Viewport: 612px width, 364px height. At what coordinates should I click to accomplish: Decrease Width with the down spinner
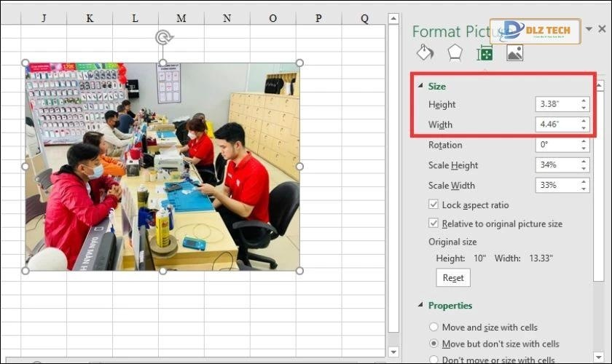(x=584, y=128)
